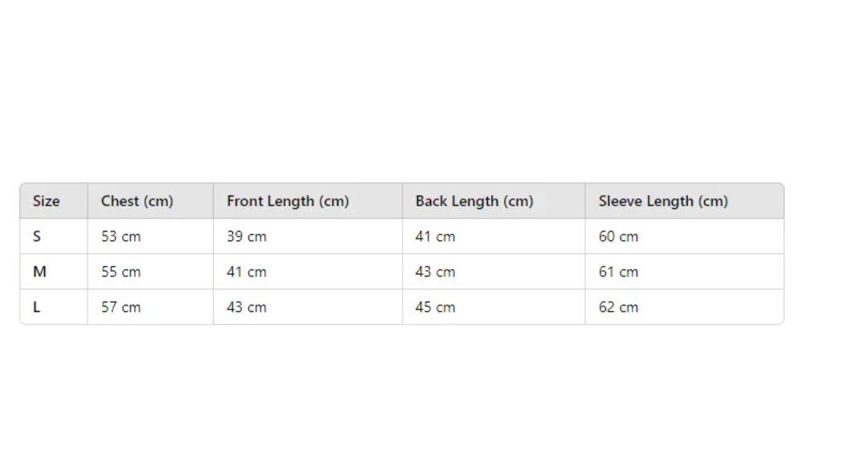
Task: Click the 53 cm chest cell
Action: [150, 236]
